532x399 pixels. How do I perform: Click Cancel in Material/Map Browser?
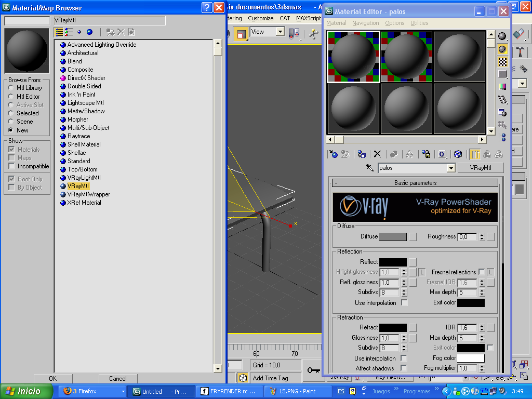click(x=118, y=378)
